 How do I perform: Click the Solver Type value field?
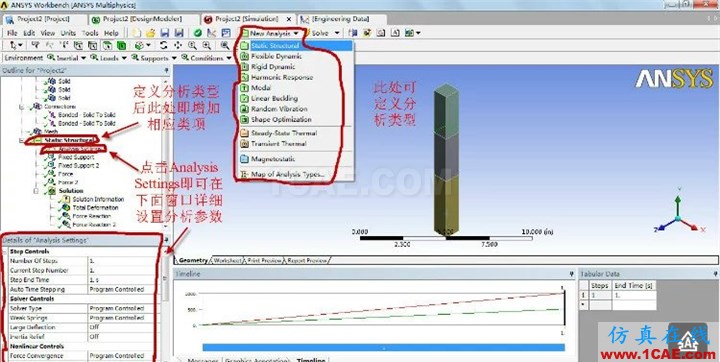tap(122, 308)
